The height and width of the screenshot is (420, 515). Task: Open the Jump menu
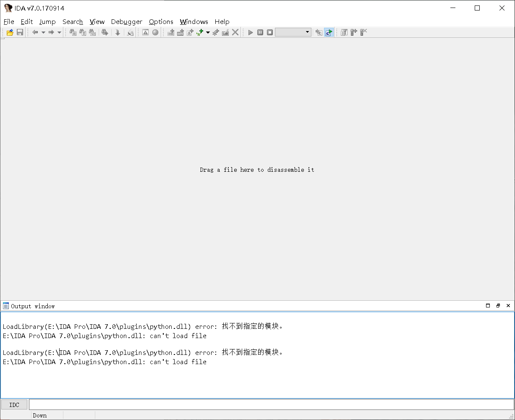(47, 22)
